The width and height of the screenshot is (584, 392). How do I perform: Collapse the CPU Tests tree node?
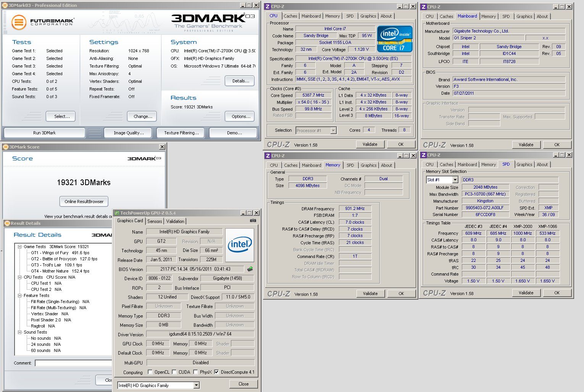tap(20, 277)
